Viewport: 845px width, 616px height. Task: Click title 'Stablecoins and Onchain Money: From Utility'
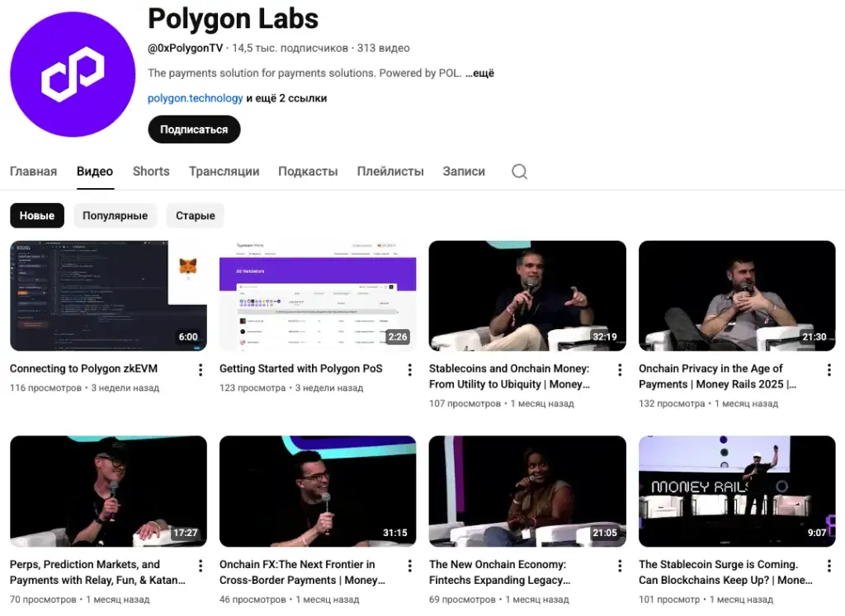click(x=509, y=376)
